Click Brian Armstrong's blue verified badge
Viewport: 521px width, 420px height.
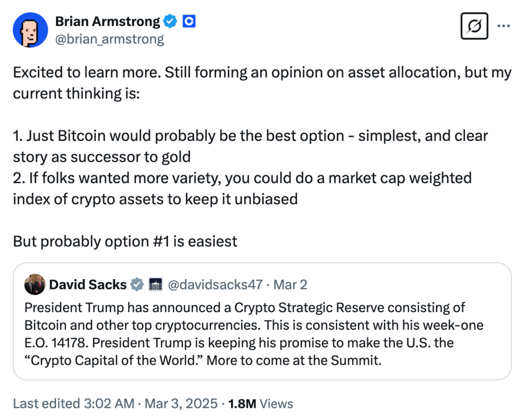170,21
